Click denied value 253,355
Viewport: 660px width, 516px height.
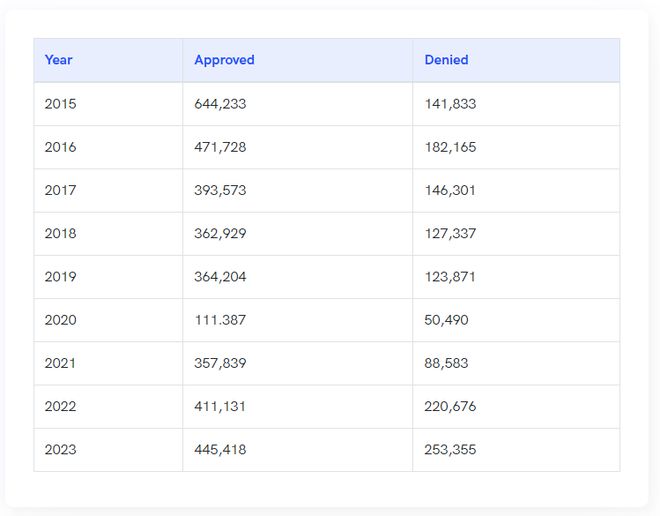[x=450, y=450]
